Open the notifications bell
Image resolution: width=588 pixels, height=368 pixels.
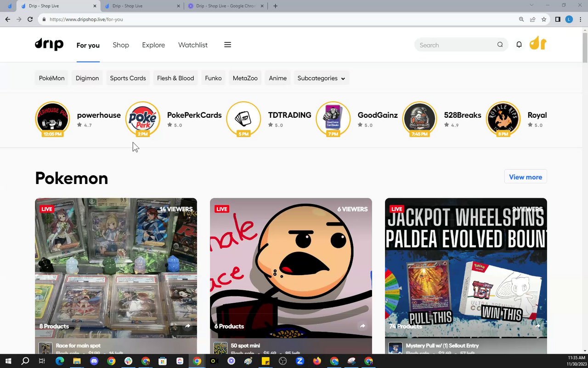[519, 45]
